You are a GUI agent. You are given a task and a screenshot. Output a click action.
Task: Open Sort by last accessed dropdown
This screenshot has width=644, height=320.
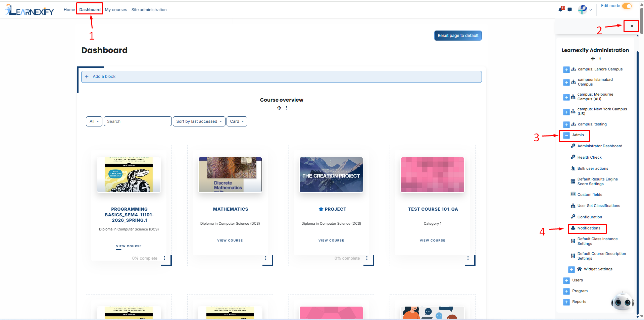point(199,121)
